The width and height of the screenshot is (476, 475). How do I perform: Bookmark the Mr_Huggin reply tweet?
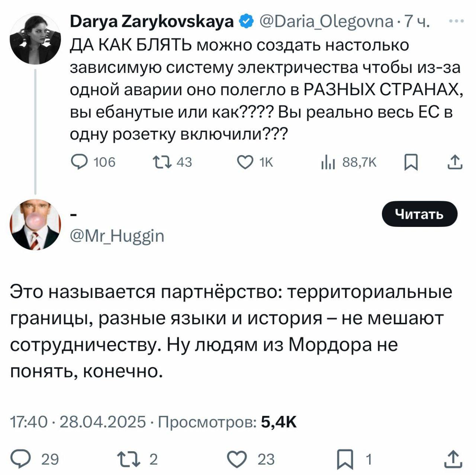click(x=343, y=460)
